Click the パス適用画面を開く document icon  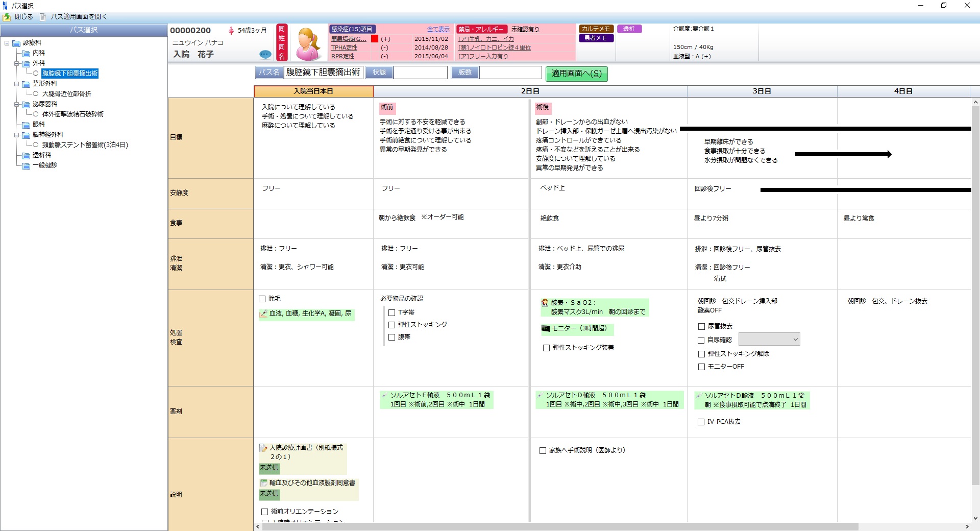point(43,17)
